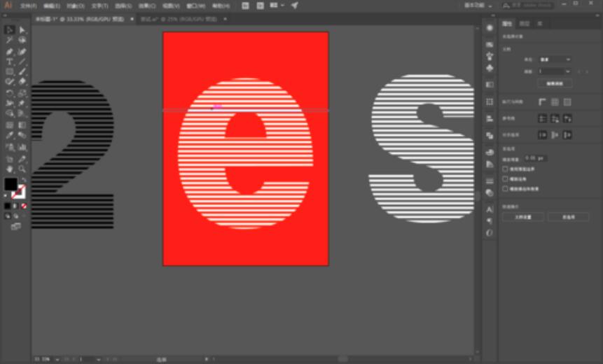The image size is (603, 364).
Task: Switch to the second document tab at 25%
Action: pyautogui.click(x=179, y=19)
